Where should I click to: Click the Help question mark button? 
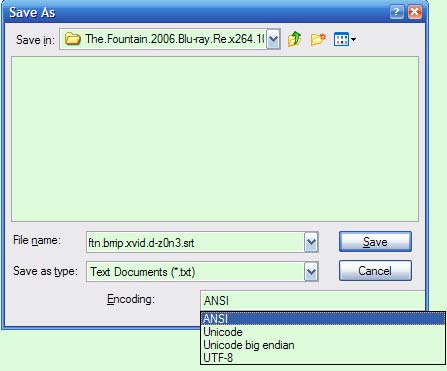[396, 12]
